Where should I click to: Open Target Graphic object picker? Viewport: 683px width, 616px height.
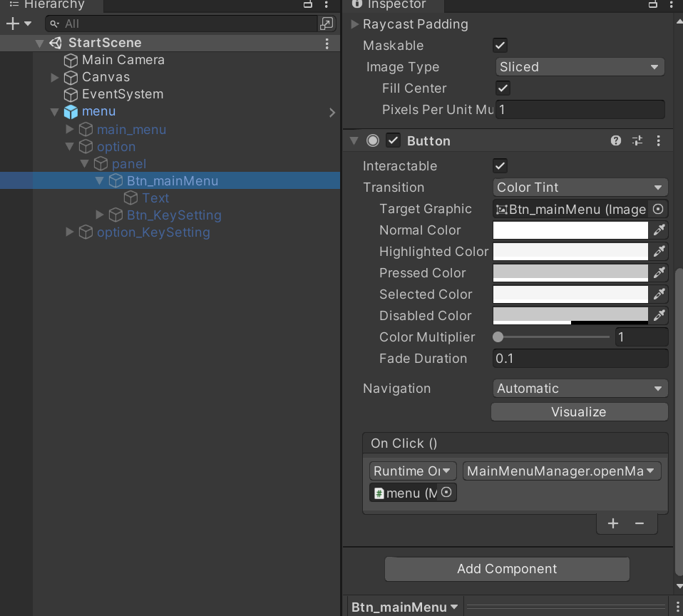point(658,209)
